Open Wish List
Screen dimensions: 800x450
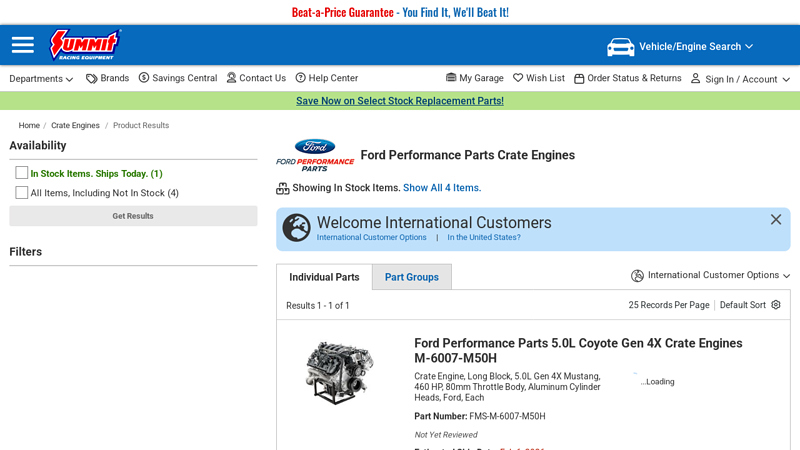pos(545,78)
